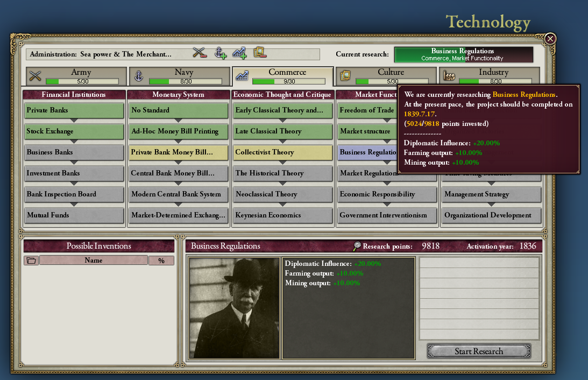Screen dimensions: 588x380
Task: Open the Navy technology tab
Action: coord(179,76)
